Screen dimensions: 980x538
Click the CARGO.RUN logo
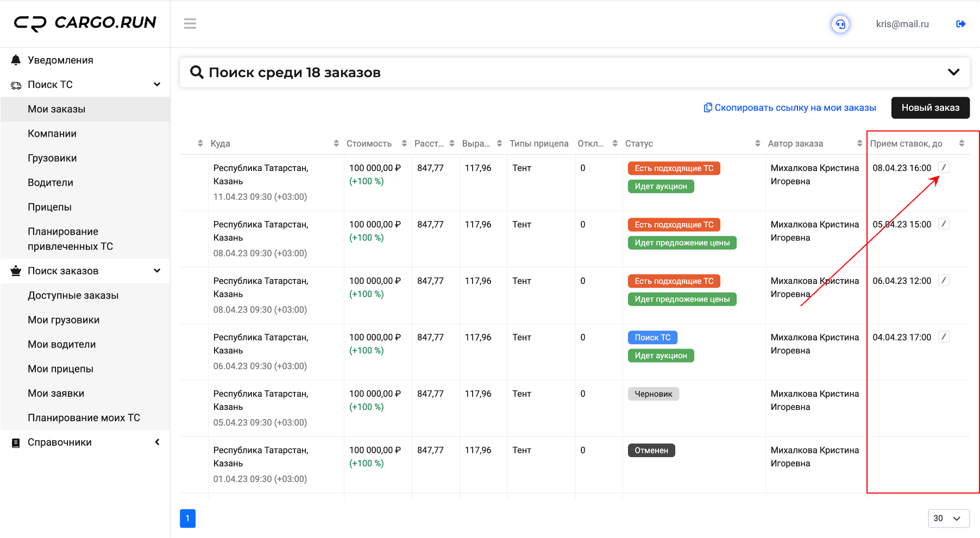tap(85, 23)
